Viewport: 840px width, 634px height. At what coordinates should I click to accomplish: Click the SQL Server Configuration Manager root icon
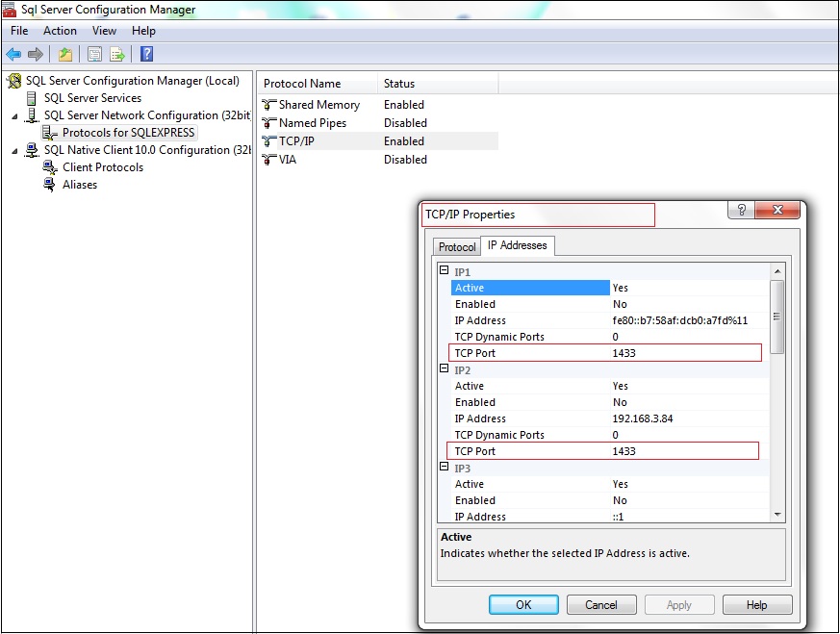(x=14, y=81)
